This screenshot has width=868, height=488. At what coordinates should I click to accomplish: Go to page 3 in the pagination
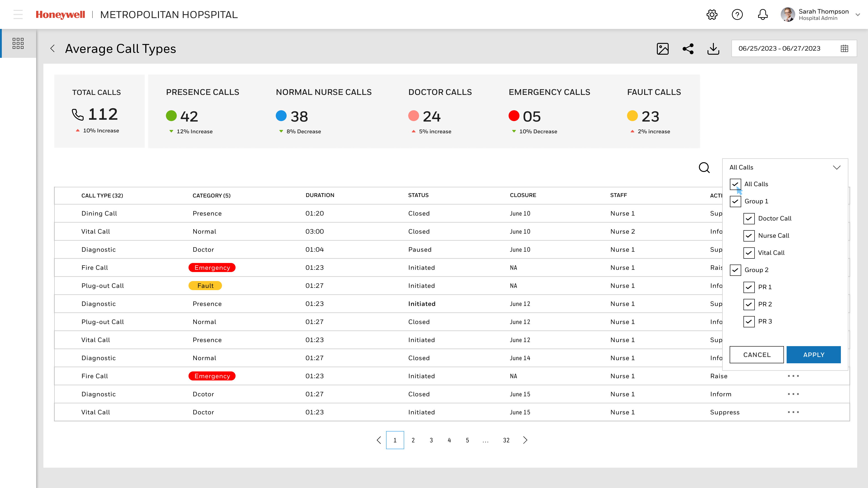431,440
